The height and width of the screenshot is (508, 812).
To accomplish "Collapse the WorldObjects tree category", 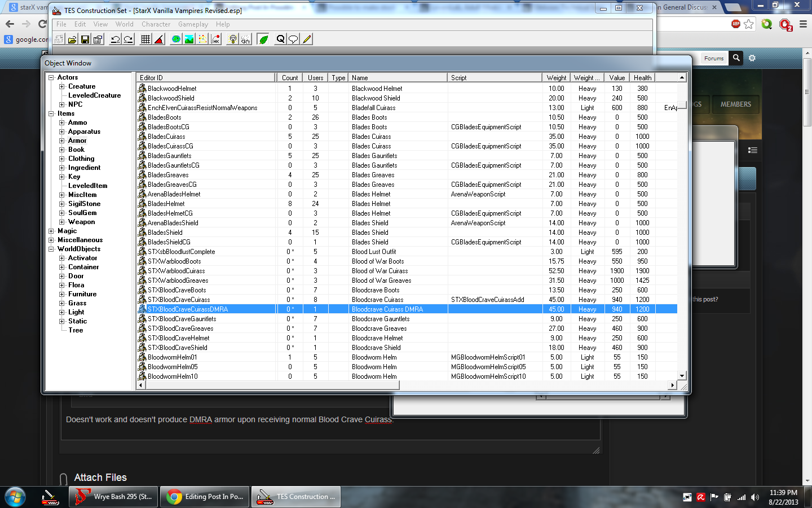I will (x=51, y=249).
